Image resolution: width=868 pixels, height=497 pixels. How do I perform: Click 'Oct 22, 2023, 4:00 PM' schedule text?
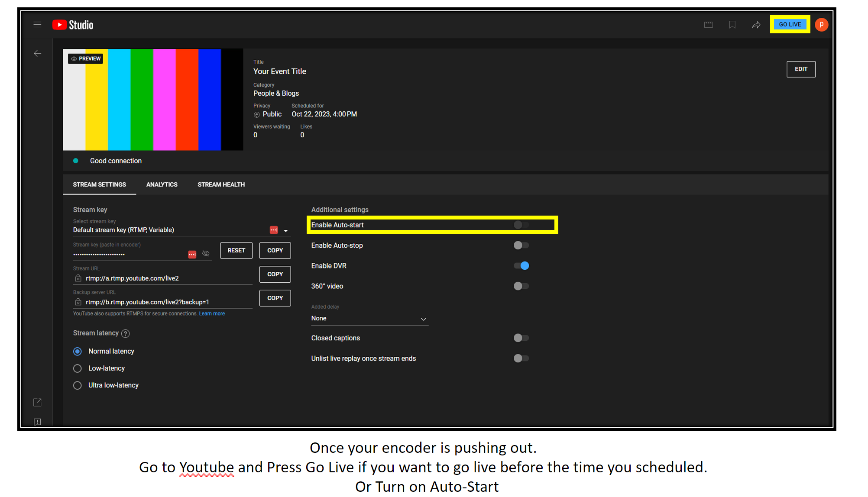coord(324,114)
